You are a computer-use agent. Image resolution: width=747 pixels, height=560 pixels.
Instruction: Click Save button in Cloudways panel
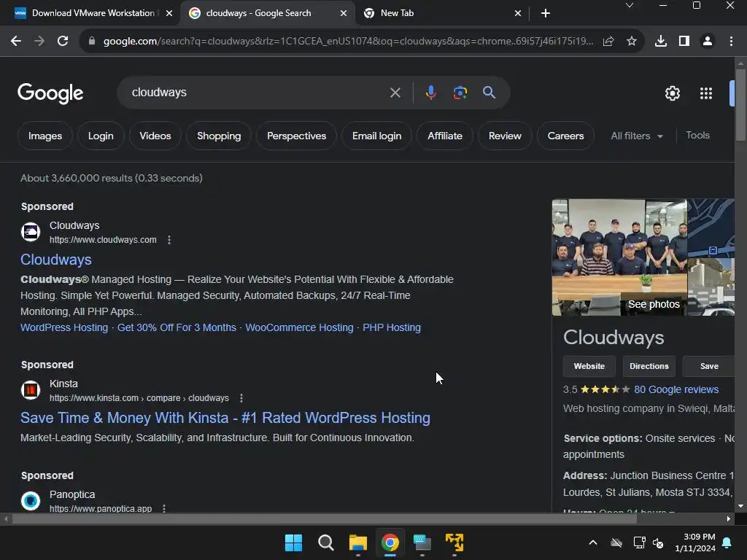pos(709,366)
